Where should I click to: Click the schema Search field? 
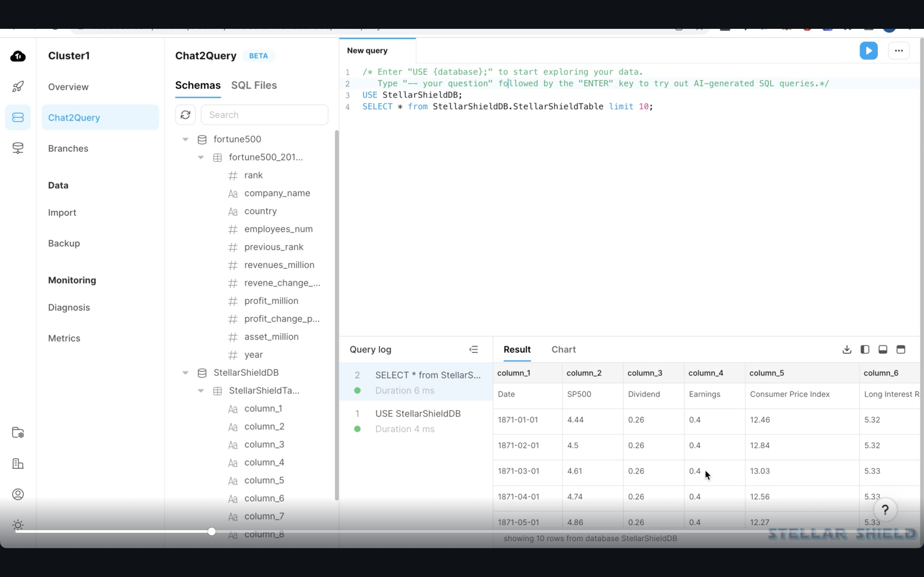click(264, 114)
